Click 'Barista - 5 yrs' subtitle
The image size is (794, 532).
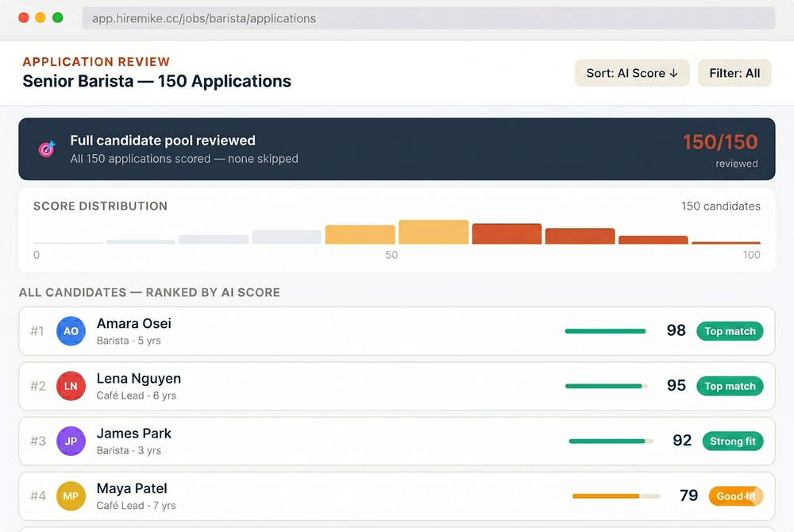[129, 341]
